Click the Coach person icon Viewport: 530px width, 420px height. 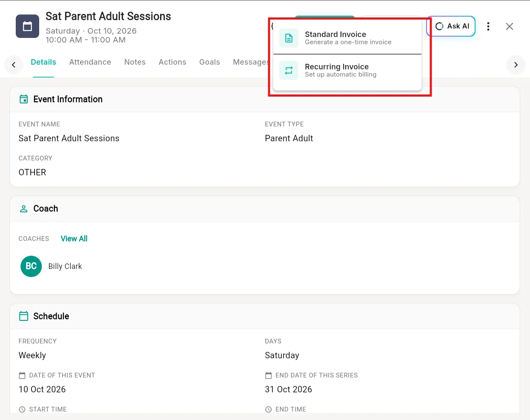click(x=24, y=209)
